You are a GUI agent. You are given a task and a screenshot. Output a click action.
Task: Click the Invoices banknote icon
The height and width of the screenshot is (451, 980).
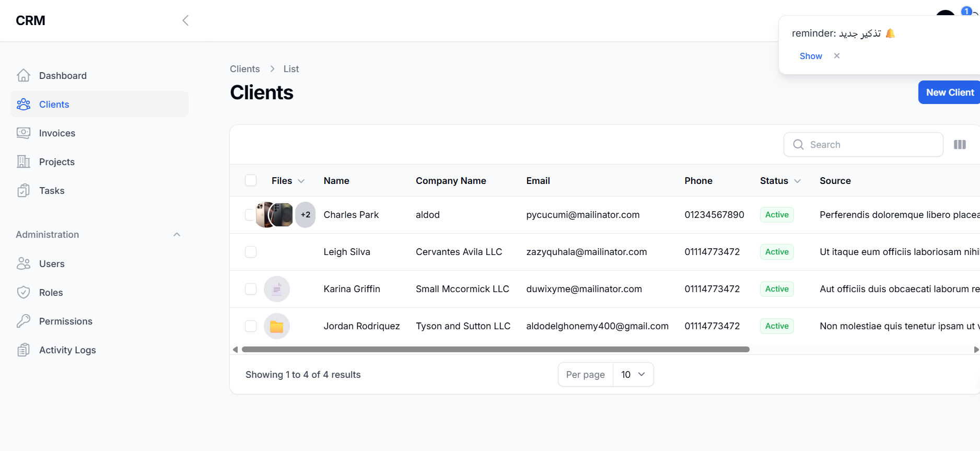[x=24, y=133]
